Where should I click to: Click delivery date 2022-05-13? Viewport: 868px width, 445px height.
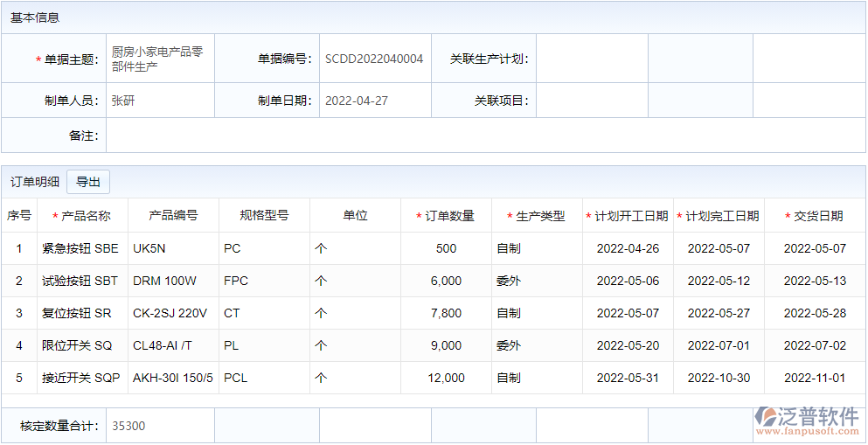[x=815, y=282]
